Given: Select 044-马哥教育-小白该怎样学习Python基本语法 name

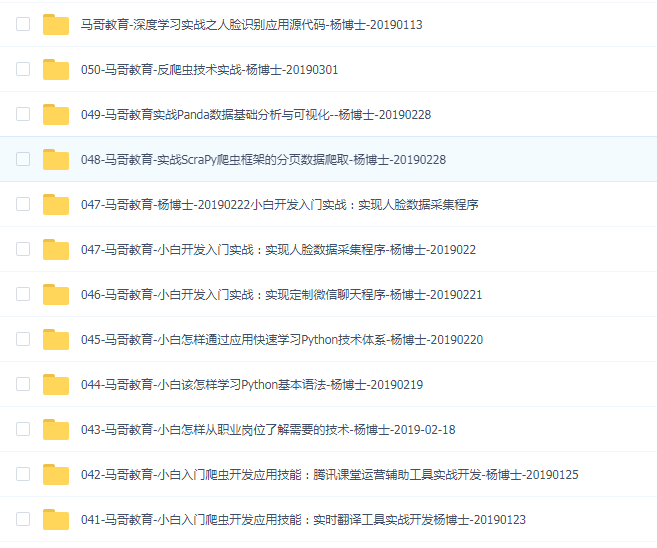Looking at the screenshot, I should click(252, 385).
